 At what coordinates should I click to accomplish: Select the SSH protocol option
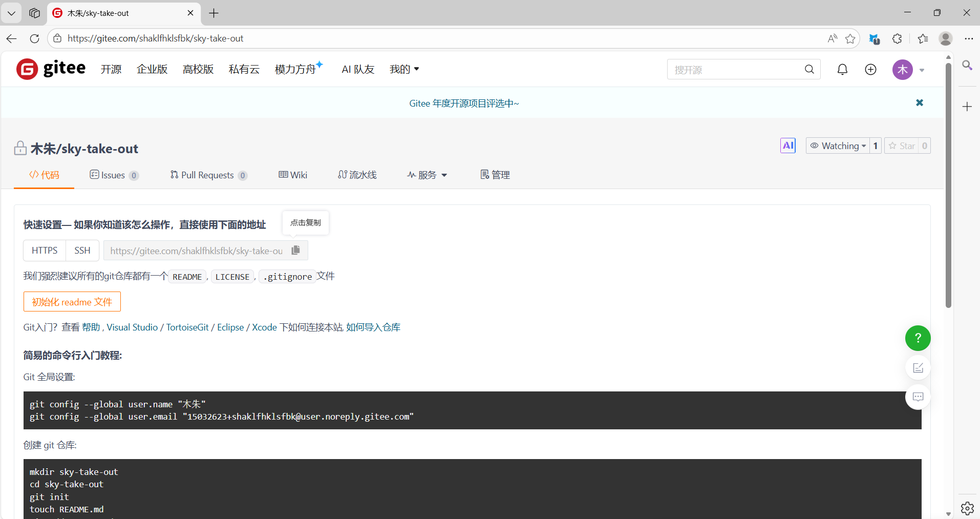click(82, 251)
